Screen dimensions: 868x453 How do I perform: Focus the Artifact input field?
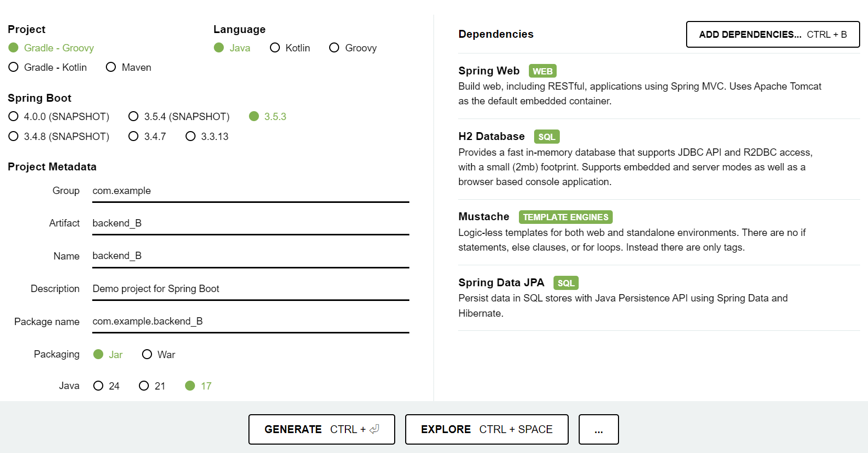click(x=251, y=223)
